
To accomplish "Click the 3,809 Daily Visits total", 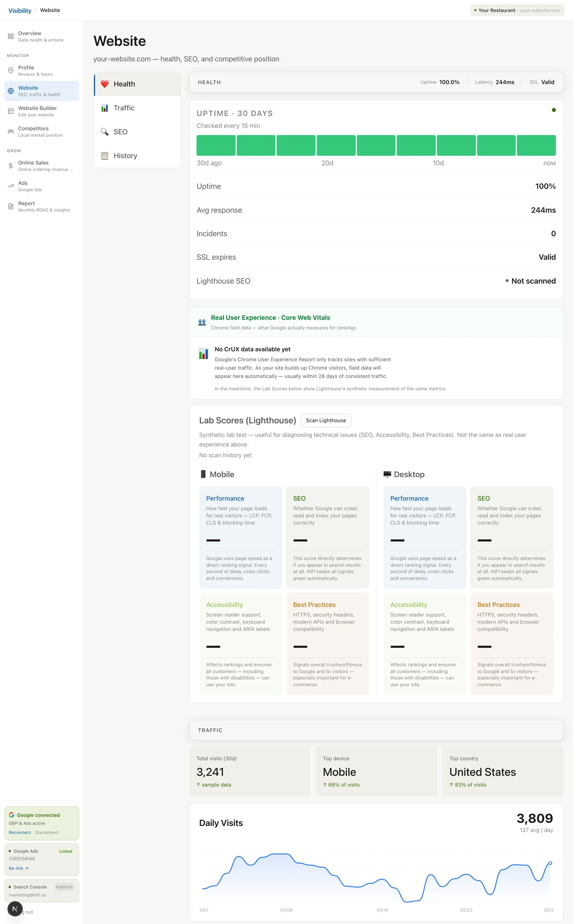I will click(535, 818).
